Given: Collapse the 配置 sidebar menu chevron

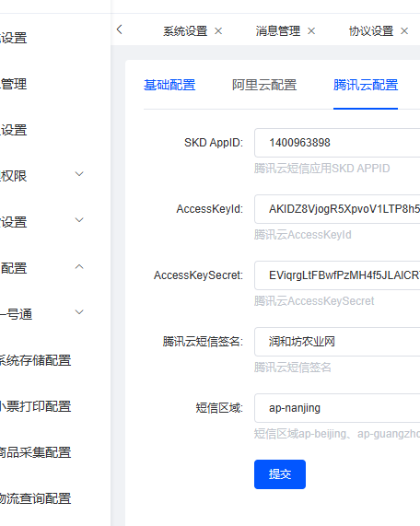Looking at the screenshot, I should [79, 267].
